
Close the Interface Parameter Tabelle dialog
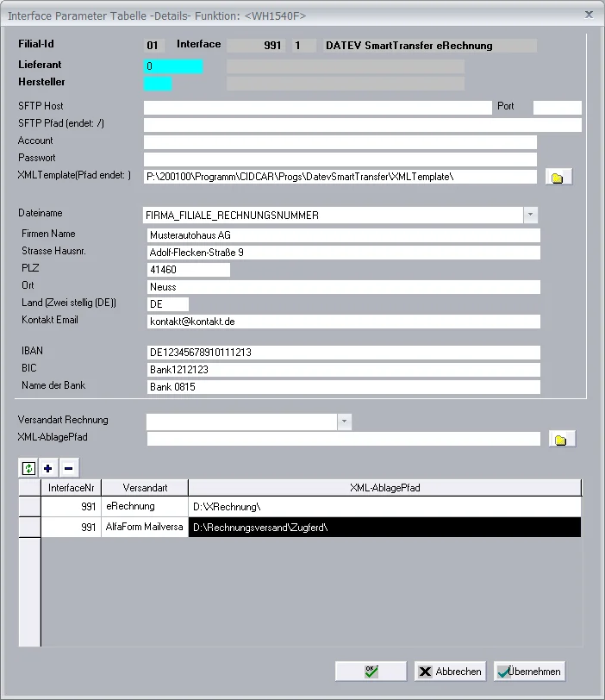pos(589,15)
